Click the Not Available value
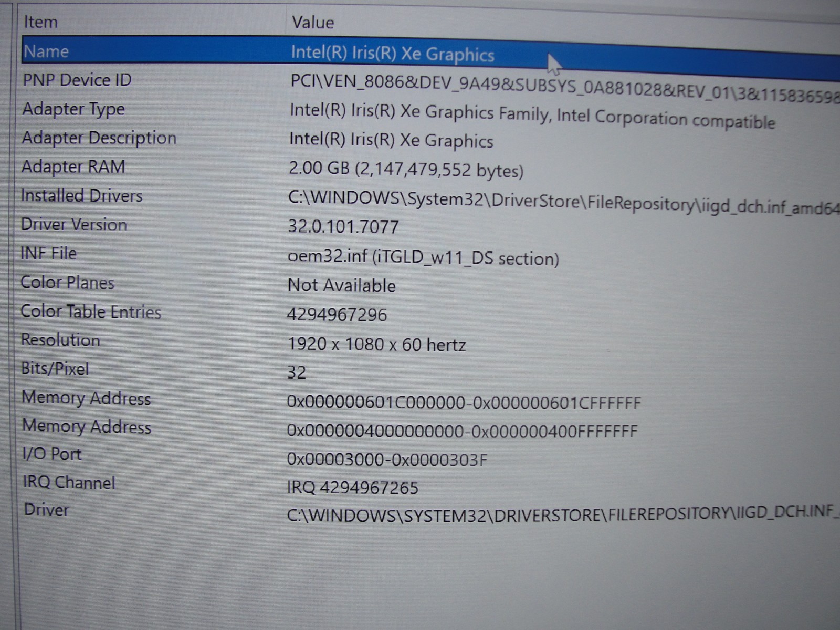The width and height of the screenshot is (840, 630). [x=342, y=285]
